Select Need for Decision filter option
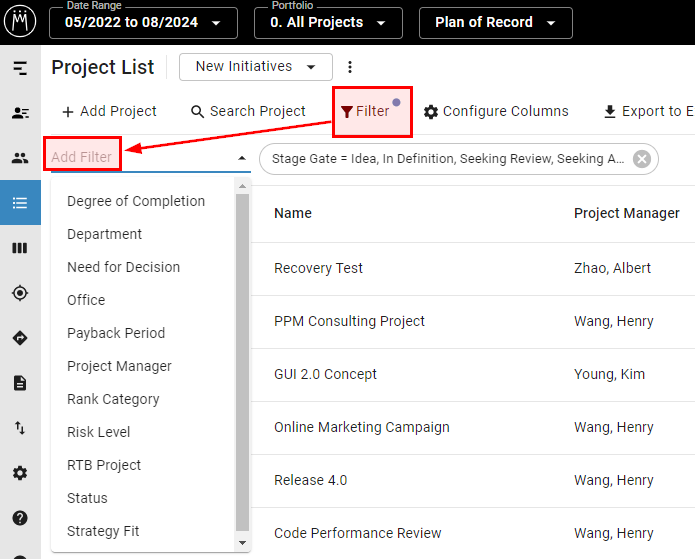695x559 pixels. [x=124, y=267]
